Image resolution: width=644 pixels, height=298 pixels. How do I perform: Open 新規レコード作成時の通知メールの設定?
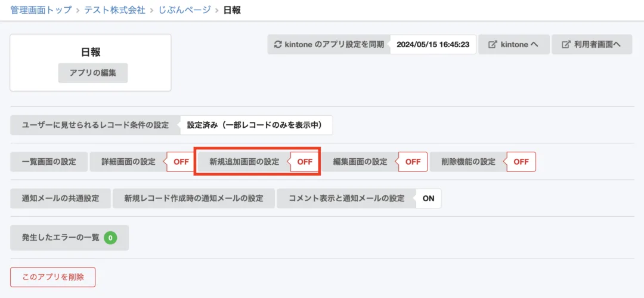click(x=194, y=198)
